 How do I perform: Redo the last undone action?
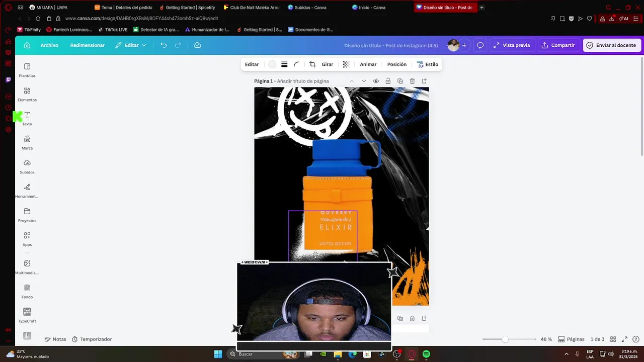click(x=178, y=45)
